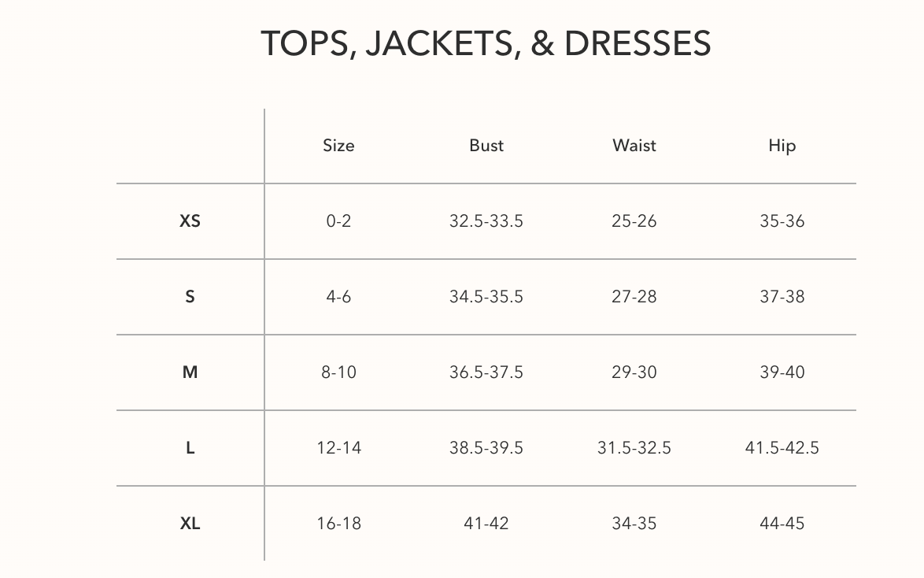The height and width of the screenshot is (578, 924).
Task: Click the 32.5-33.5 bust measurement
Action: (x=486, y=221)
